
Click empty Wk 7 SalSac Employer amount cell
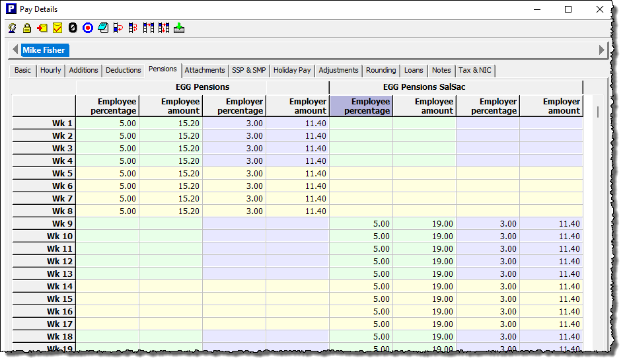551,199
